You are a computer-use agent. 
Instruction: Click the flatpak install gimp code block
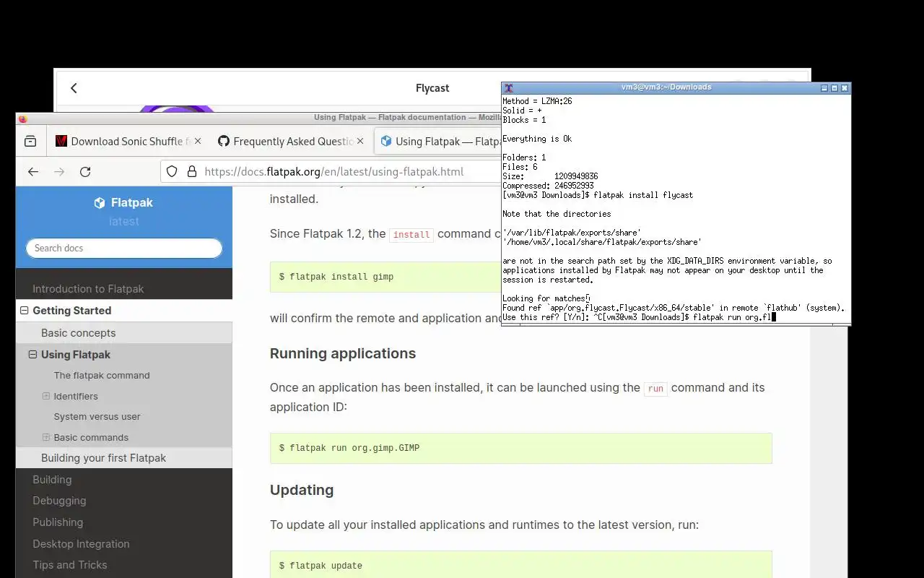pos(385,277)
